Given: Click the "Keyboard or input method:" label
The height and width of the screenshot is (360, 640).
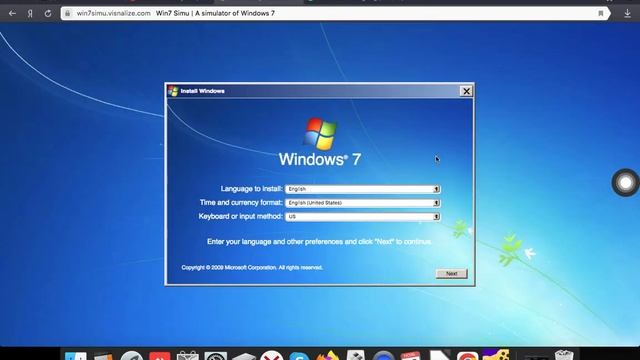Looking at the screenshot, I should [x=240, y=216].
